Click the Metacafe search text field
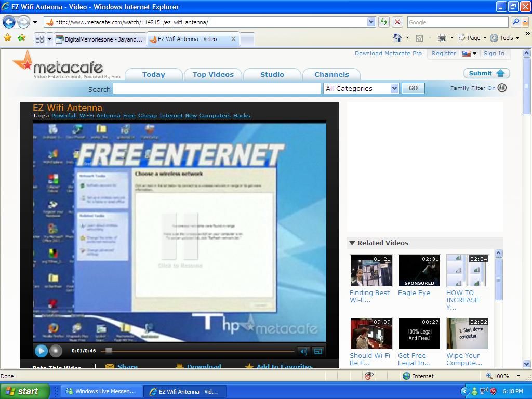Viewport: 532px width, 399px height. coord(217,88)
